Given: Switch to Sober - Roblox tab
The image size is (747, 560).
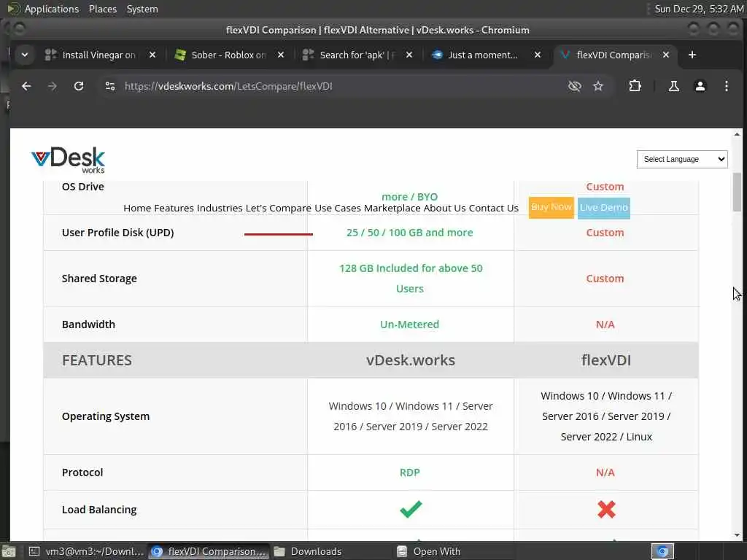Looking at the screenshot, I should pyautogui.click(x=228, y=55).
